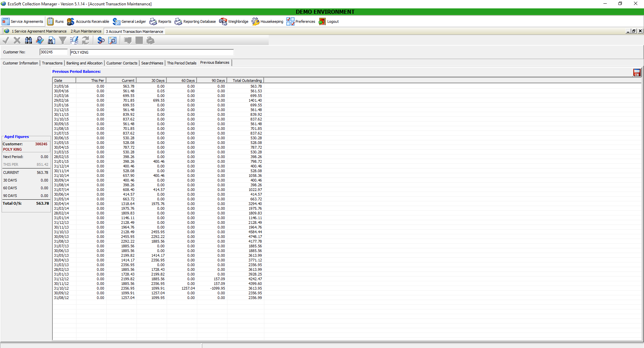Viewport: 644px width, 348px height.
Task: Switch to 2 Run Maintenance window tab
Action: click(x=86, y=31)
